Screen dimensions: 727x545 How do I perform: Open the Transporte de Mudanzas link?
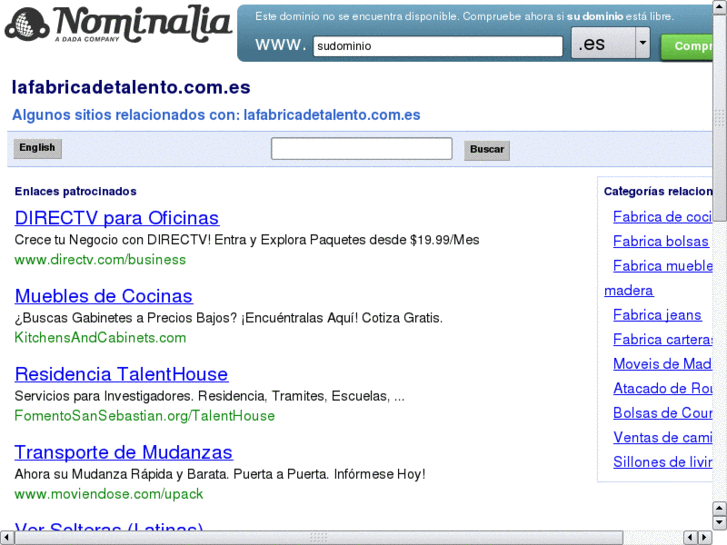(x=124, y=452)
